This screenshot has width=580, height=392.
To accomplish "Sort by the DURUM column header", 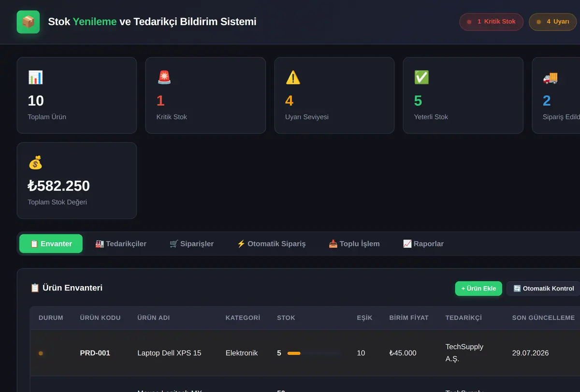I will click(x=51, y=318).
